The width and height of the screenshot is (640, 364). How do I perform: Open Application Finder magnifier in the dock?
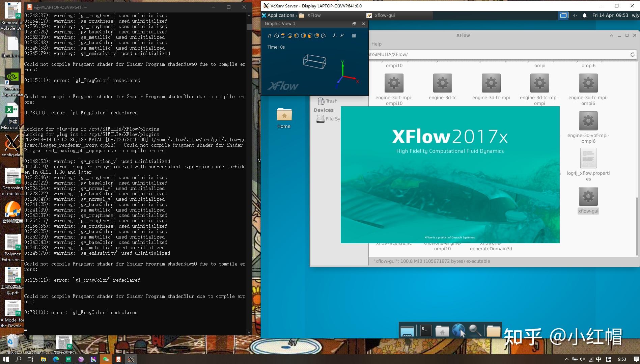pos(475,331)
